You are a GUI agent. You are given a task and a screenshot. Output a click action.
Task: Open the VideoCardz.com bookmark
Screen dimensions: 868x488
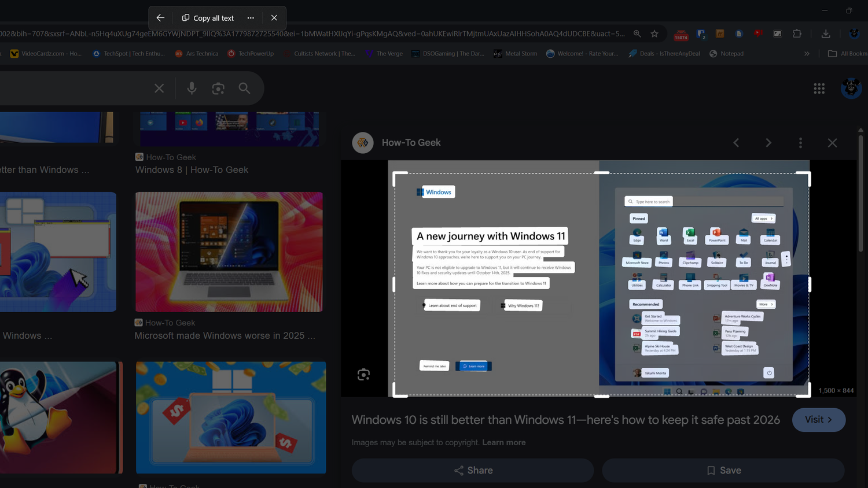point(46,53)
